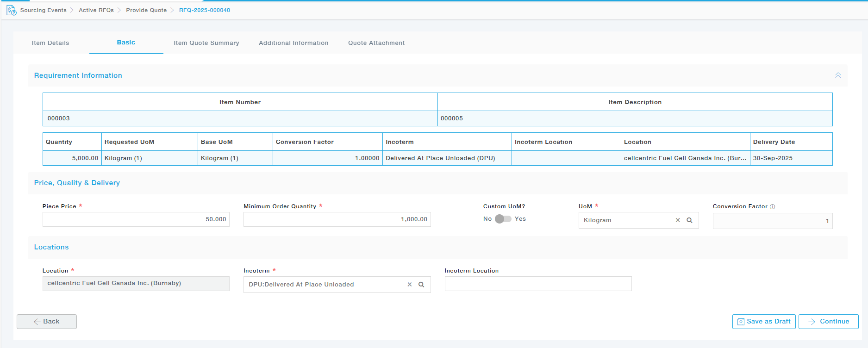Clear the Kilogram UoM selection
The image size is (868, 348).
tap(678, 220)
